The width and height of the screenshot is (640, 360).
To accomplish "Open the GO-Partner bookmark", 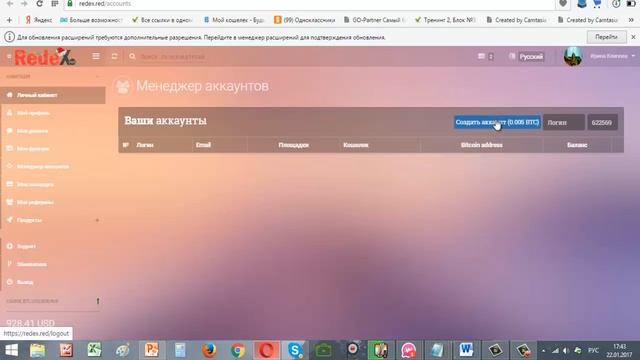I will [375, 20].
